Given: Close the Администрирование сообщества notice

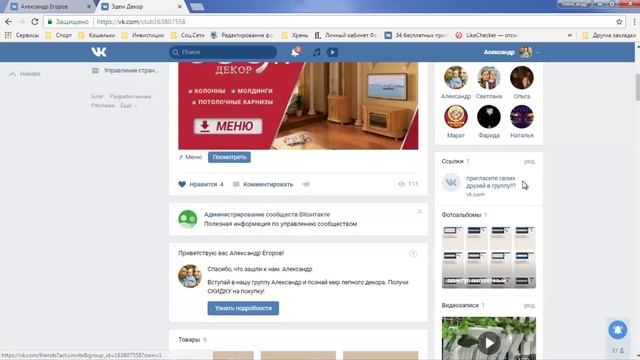Looking at the screenshot, I should (x=420, y=211).
